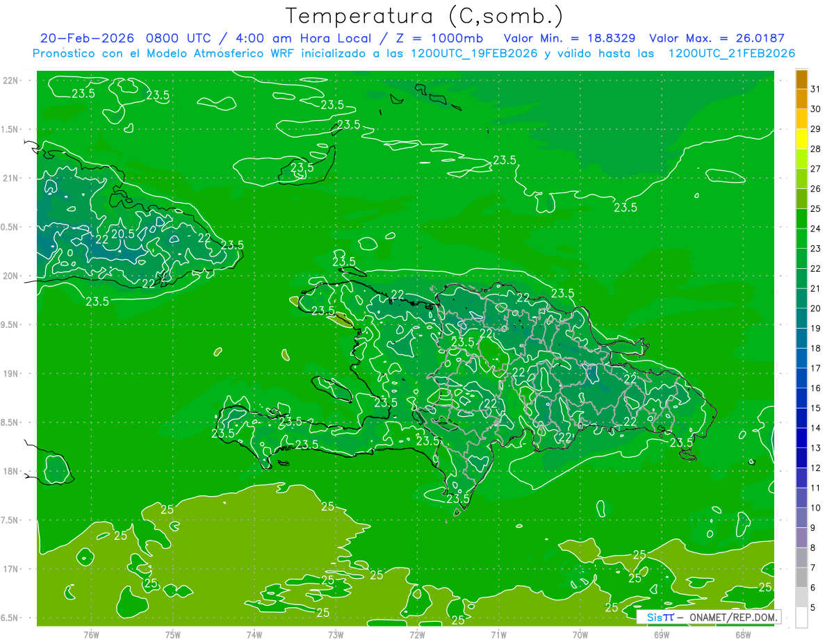Click the '17N' latitude axis label
Image resolution: width=834 pixels, height=644 pixels.
tap(12, 569)
